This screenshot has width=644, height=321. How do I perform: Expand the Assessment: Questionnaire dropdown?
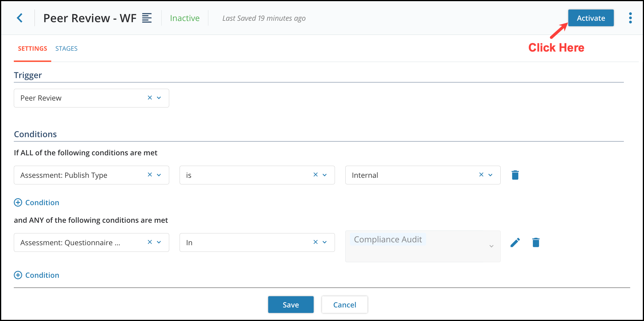tap(159, 242)
